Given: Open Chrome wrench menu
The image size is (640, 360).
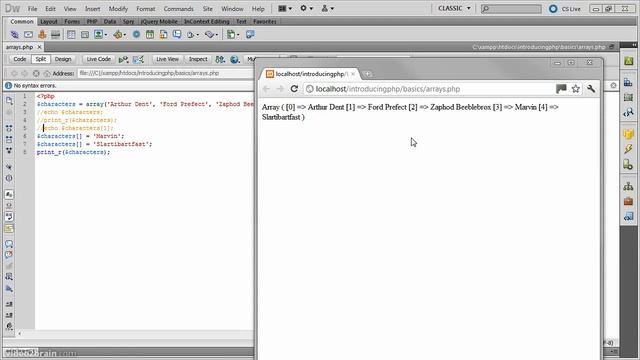Looking at the screenshot, I should click(591, 89).
